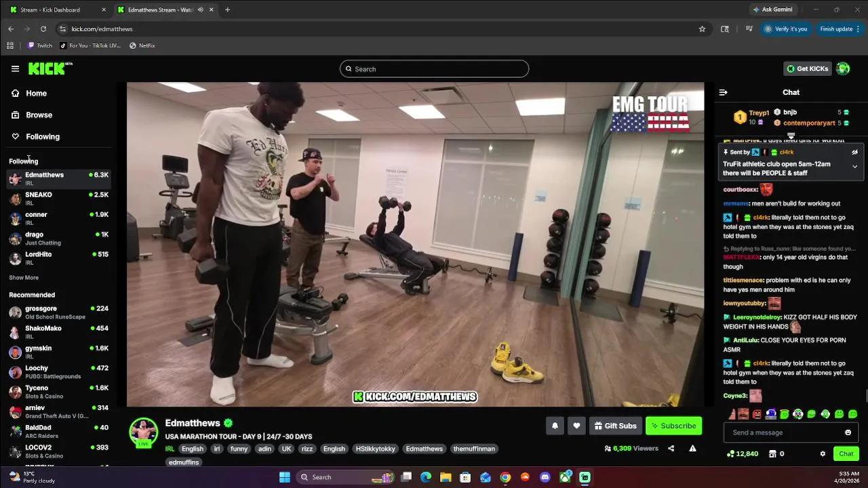868x488 pixels.
Task: Click Get KICKs button
Action: coord(807,68)
